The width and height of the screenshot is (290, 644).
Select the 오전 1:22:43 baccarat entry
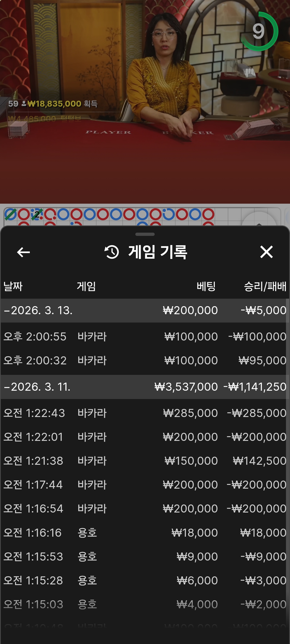[145, 413]
